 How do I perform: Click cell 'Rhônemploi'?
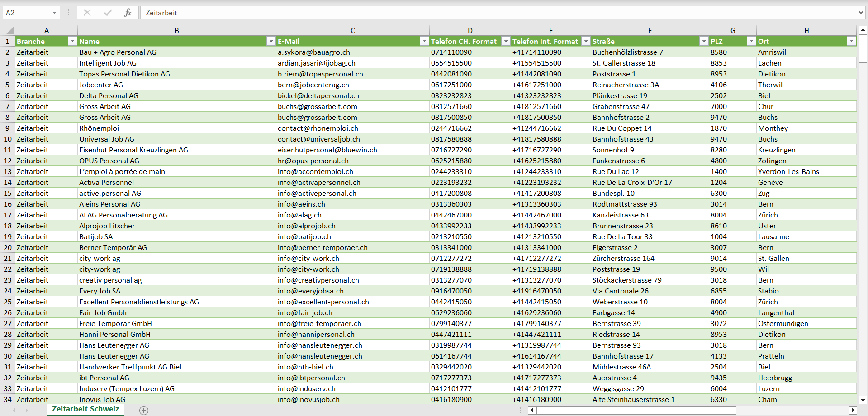[177, 128]
